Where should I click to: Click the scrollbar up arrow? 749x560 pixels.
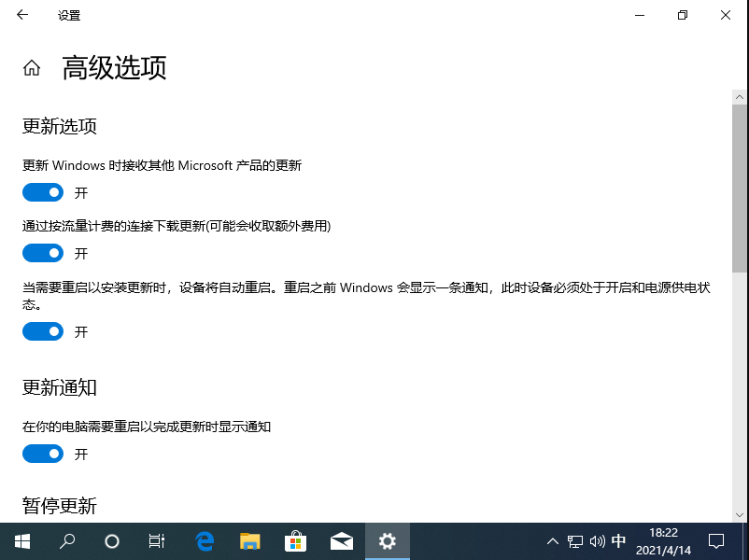[739, 97]
